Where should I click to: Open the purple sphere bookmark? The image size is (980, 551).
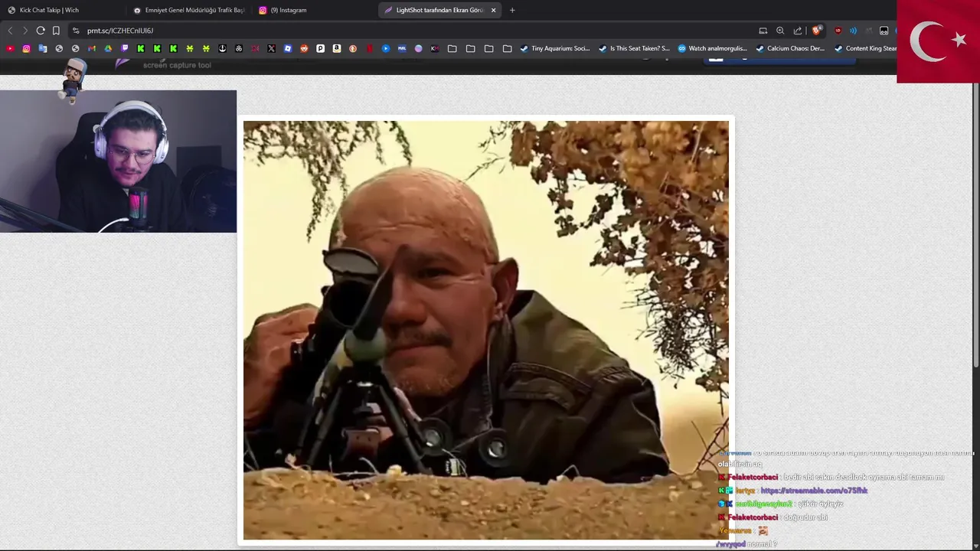[x=418, y=48]
